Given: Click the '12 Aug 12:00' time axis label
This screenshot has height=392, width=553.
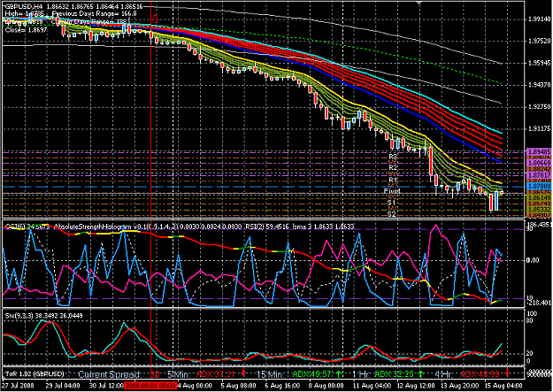Looking at the screenshot, I should (x=415, y=385).
